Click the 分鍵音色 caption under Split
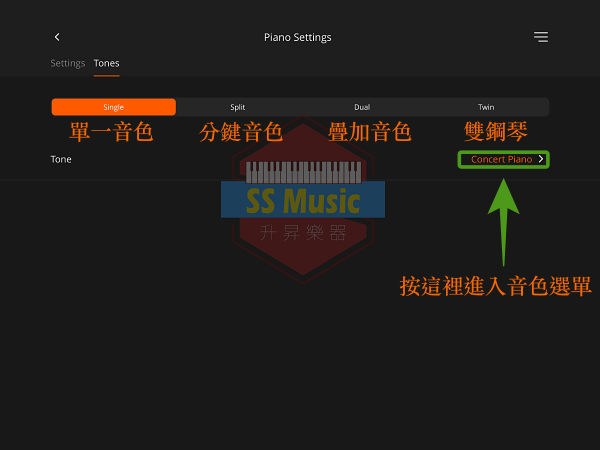The image size is (600, 450). coord(241,132)
